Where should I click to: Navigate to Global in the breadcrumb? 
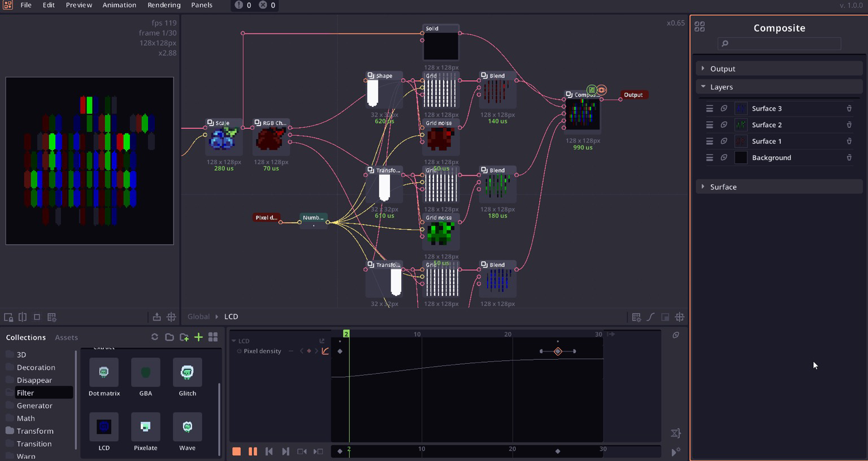(x=198, y=317)
